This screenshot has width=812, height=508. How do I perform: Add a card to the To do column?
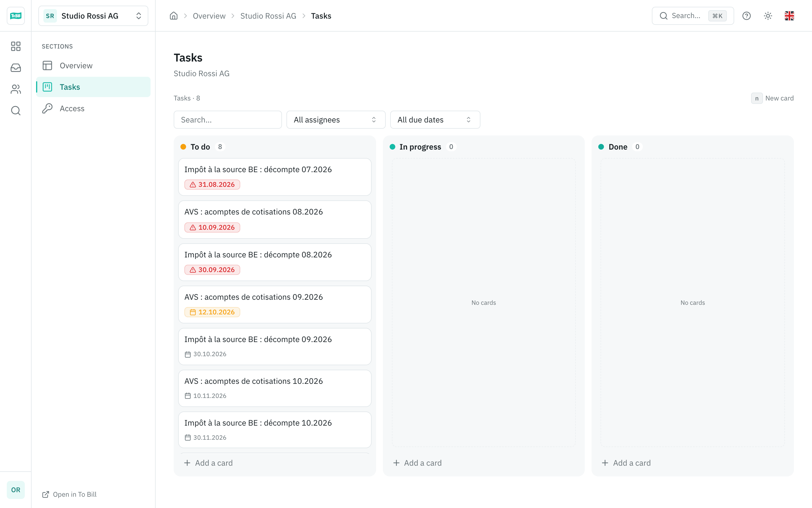(x=208, y=463)
